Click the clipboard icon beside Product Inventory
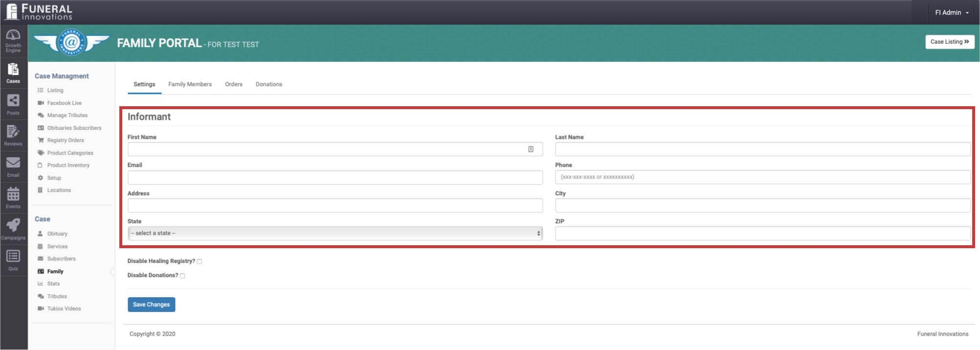The width and height of the screenshot is (980, 350). click(41, 165)
